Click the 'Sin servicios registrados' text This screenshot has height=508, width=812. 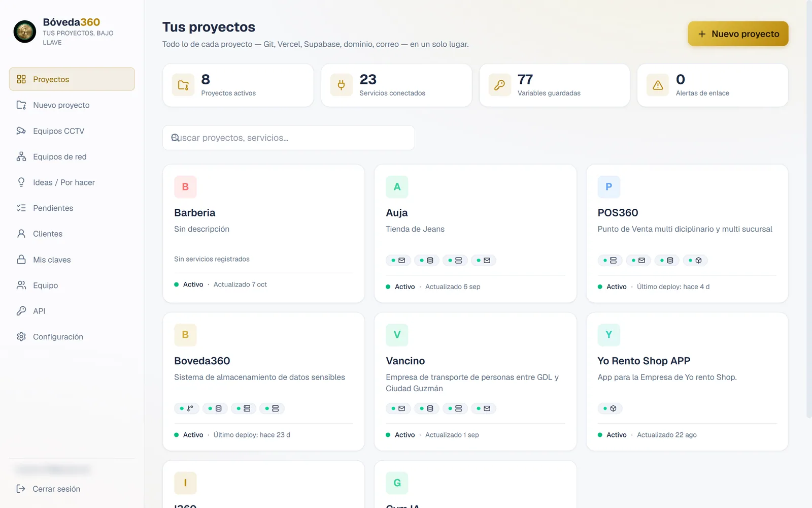point(212,259)
